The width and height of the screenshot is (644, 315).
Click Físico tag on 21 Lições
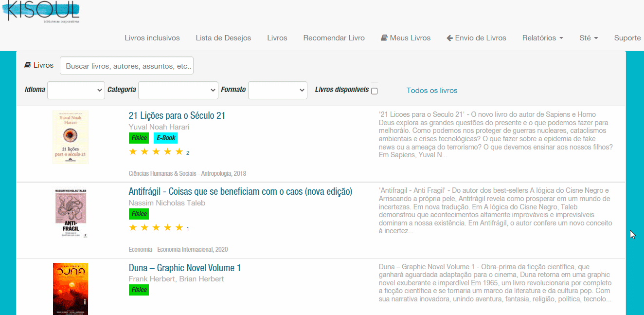coord(139,138)
